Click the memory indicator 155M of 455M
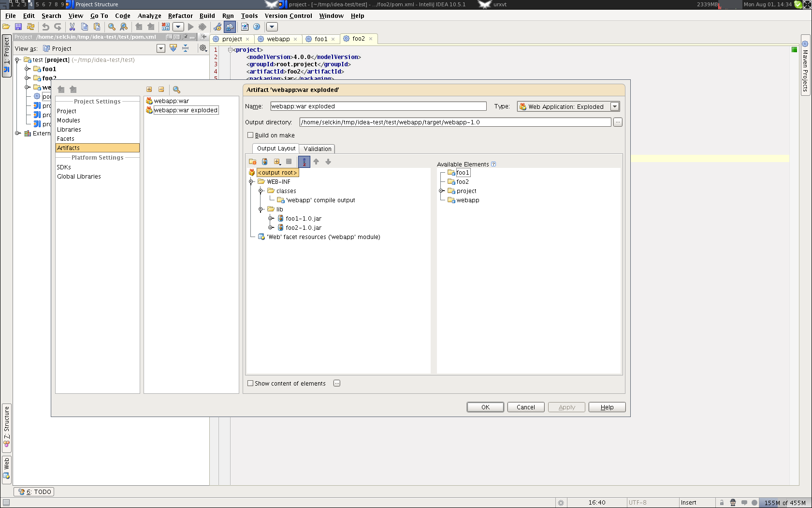The image size is (812, 508). (784, 503)
